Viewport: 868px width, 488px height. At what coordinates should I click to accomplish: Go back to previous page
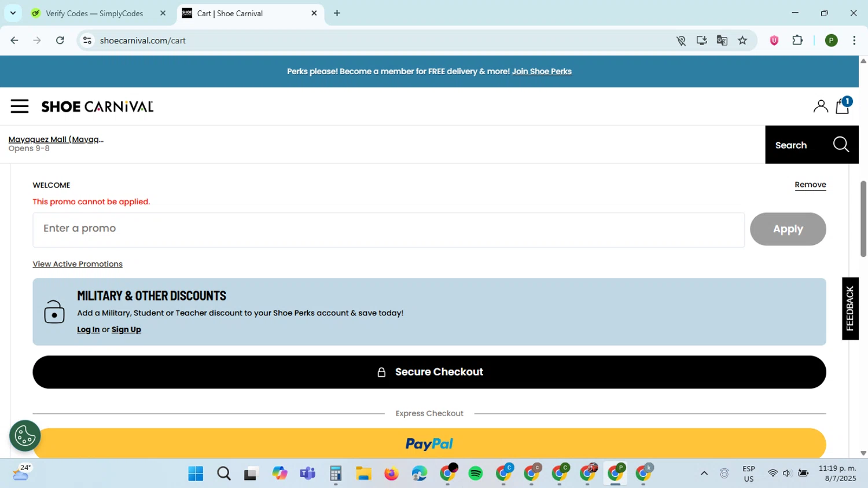click(14, 41)
